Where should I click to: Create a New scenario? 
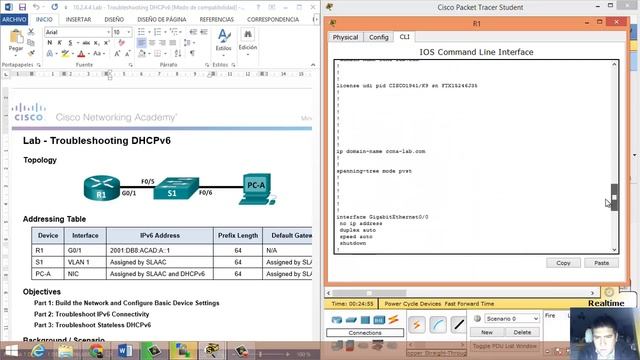tap(487, 332)
